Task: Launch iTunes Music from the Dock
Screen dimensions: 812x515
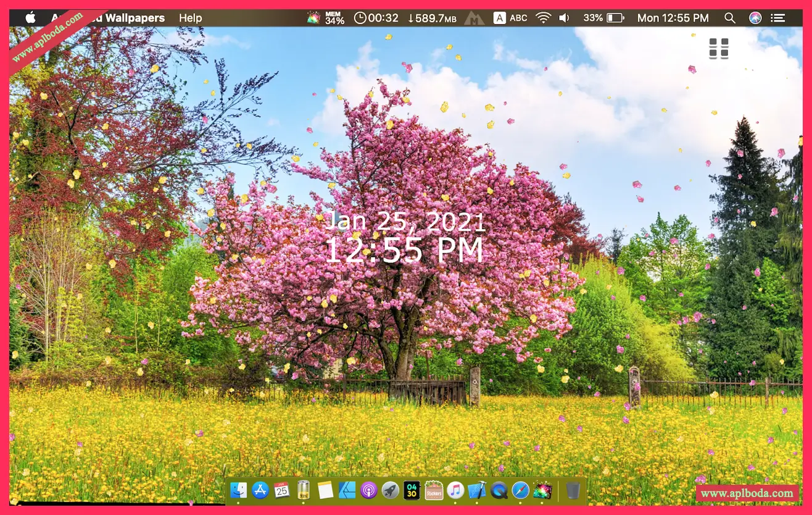Action: pos(455,490)
